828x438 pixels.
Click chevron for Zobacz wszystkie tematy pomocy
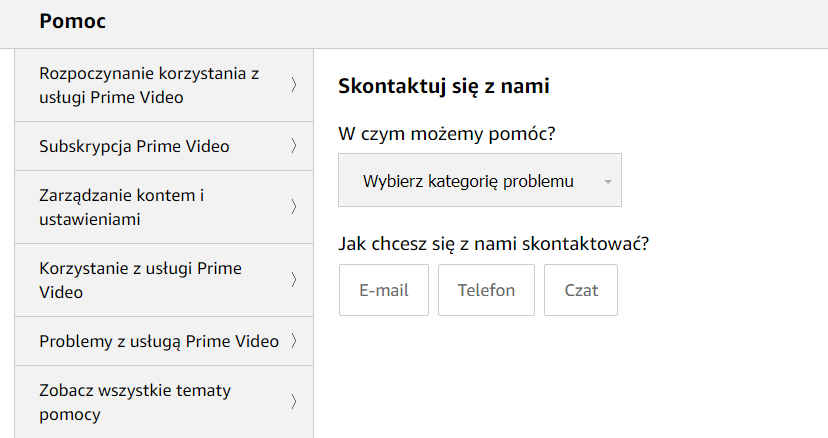294,402
